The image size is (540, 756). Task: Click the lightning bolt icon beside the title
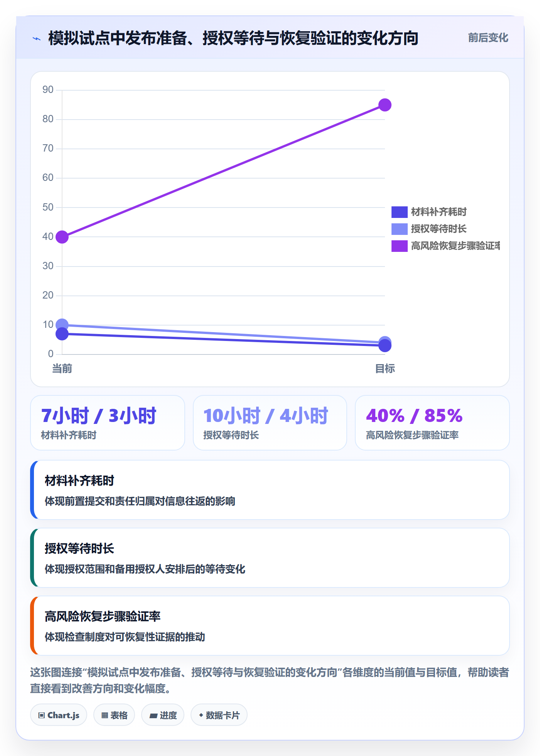(37, 39)
